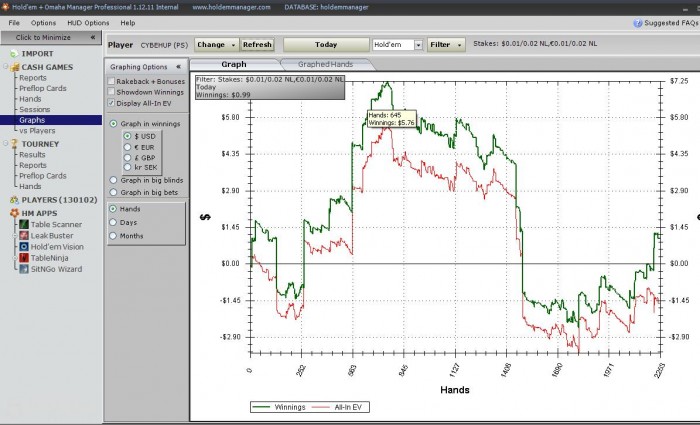Enable Showdown Winnings checkbox

111,92
